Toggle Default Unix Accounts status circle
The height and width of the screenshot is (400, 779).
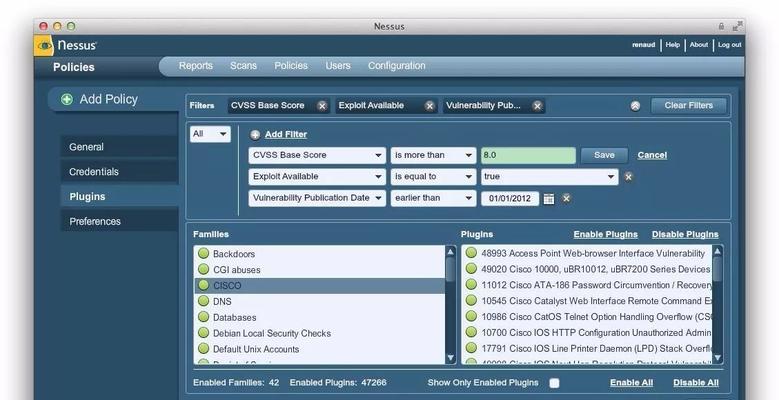click(203, 349)
